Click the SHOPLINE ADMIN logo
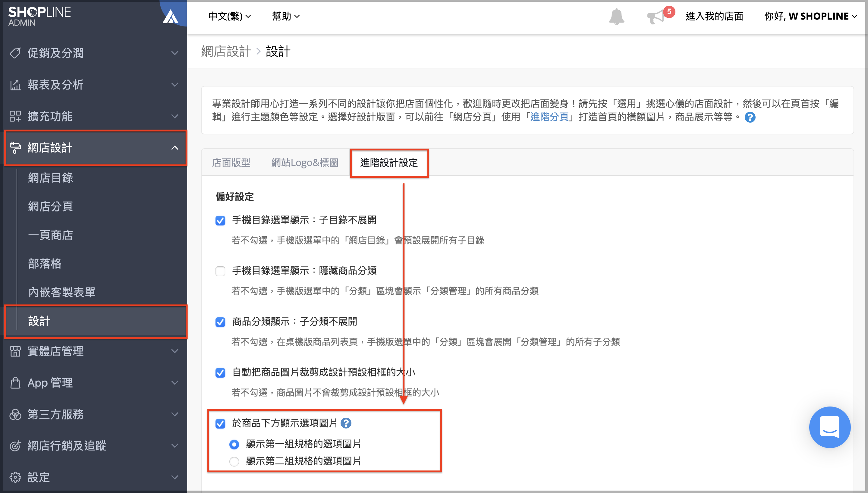 click(39, 16)
